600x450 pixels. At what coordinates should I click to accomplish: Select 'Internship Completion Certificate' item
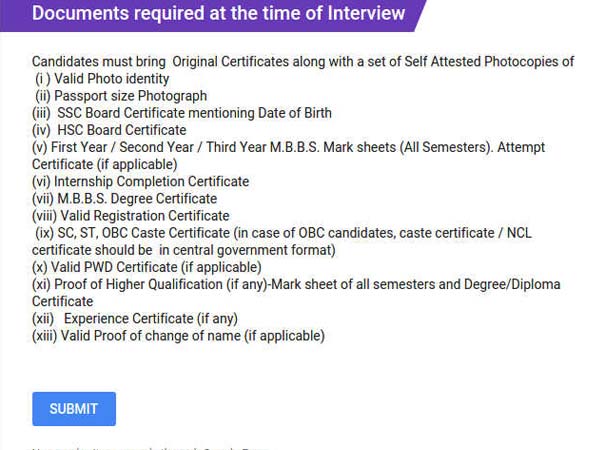(140, 182)
